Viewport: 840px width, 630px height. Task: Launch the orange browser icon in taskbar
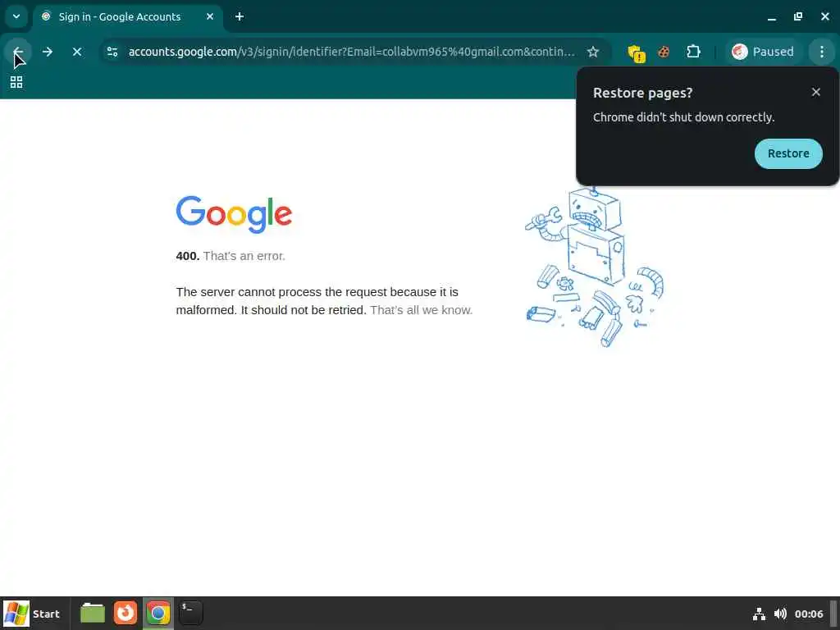pyautogui.click(x=126, y=614)
